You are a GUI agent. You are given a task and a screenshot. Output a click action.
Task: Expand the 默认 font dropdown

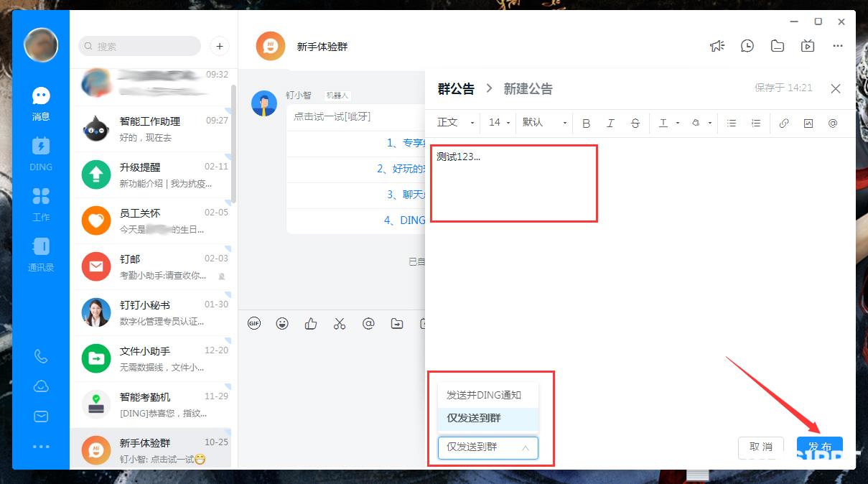545,123
